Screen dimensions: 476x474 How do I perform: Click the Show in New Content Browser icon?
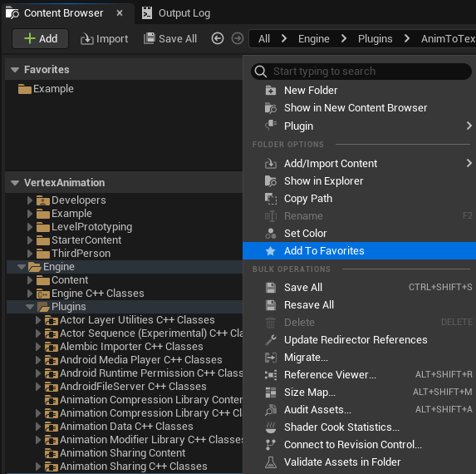[x=271, y=108]
